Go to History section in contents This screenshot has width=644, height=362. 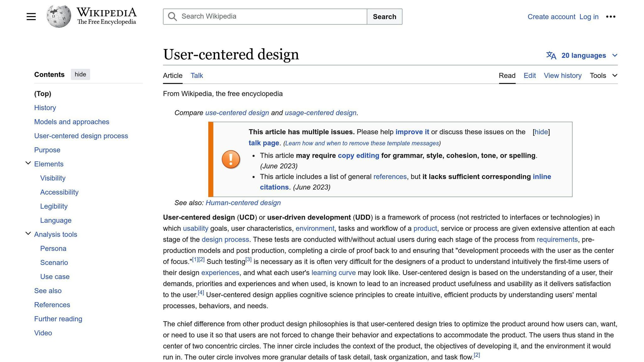point(45,108)
